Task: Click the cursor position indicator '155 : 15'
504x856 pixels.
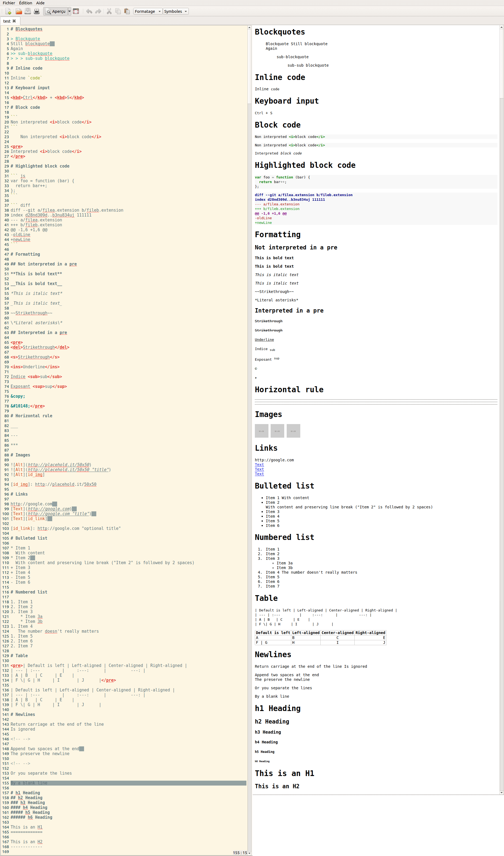Action: (240, 853)
